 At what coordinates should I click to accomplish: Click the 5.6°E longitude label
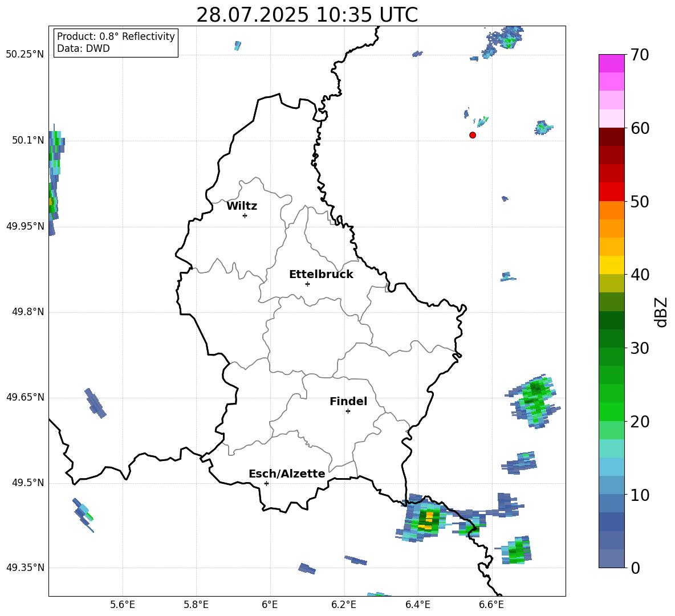[x=123, y=605]
